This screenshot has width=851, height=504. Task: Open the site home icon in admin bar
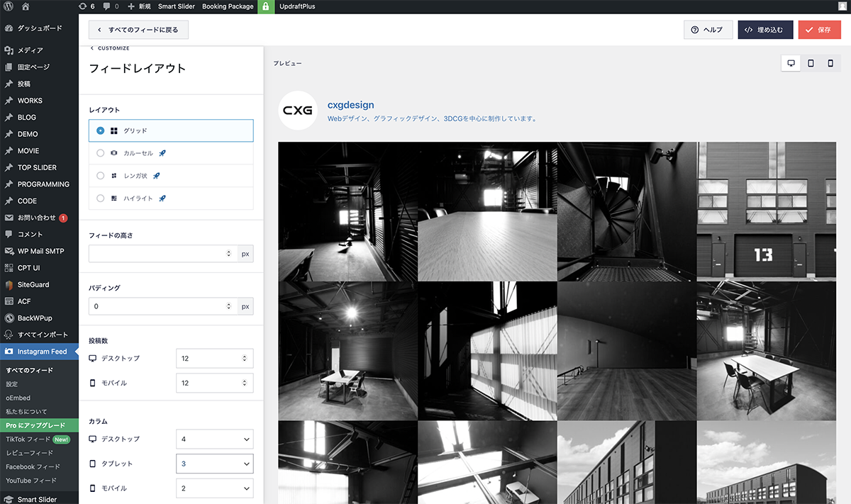click(26, 6)
